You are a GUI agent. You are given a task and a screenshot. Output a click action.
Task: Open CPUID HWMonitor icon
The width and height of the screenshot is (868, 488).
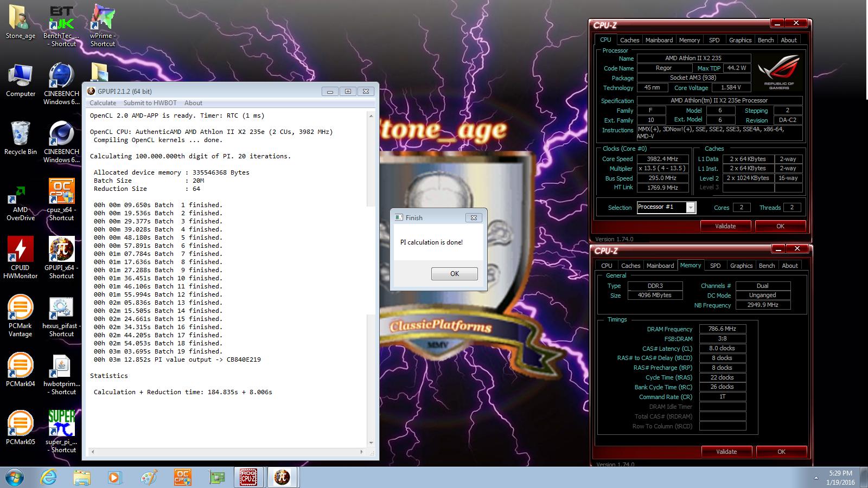tap(21, 258)
